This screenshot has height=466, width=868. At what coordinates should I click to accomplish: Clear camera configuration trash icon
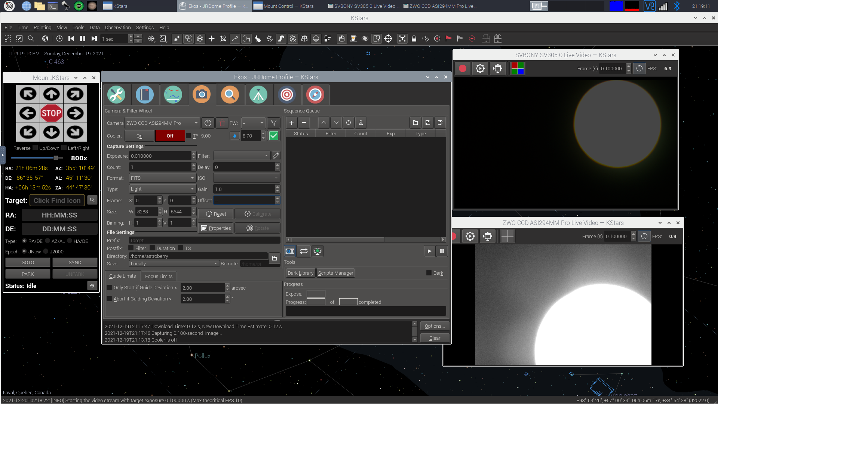point(222,123)
